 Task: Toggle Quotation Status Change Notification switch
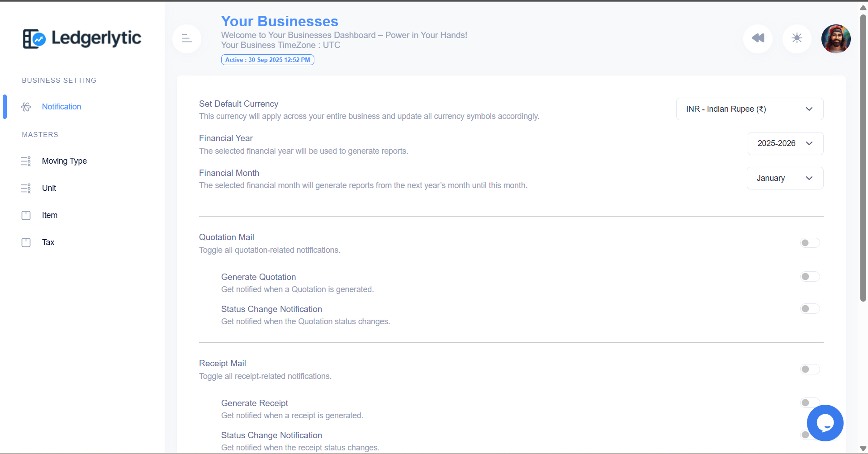[809, 309]
